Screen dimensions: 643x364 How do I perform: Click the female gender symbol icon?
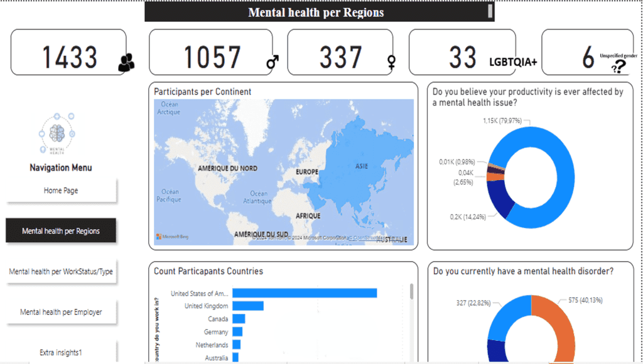(x=392, y=62)
